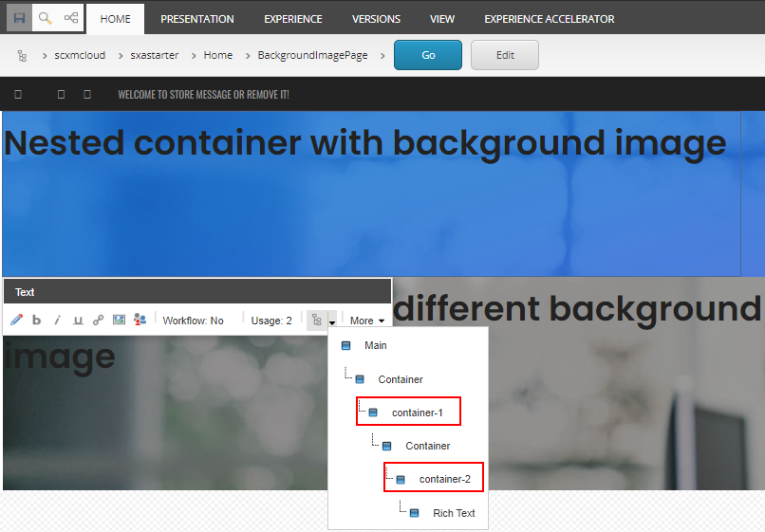Collapse the parent tree dropdown arrow
765x532 pixels.
click(x=332, y=321)
